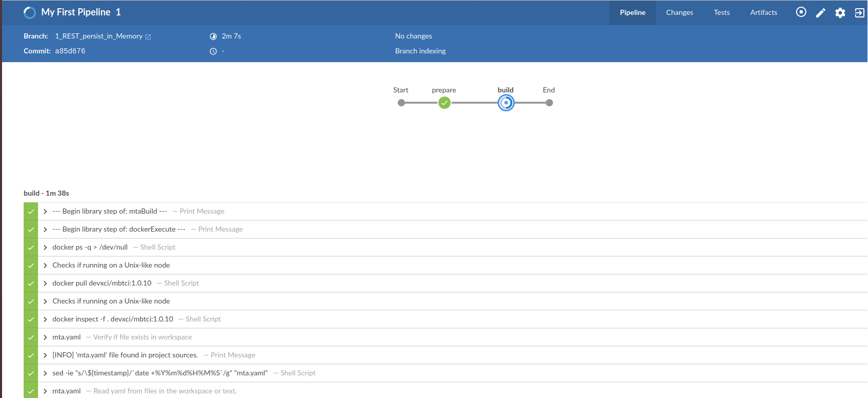Click the running status spinner beside My First Pipeline
Screen dimensions: 868x398
coord(30,12)
